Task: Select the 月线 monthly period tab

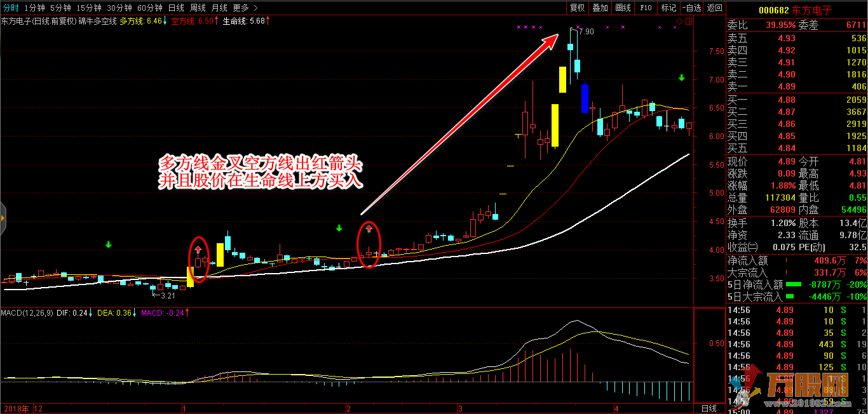Action: (x=219, y=8)
